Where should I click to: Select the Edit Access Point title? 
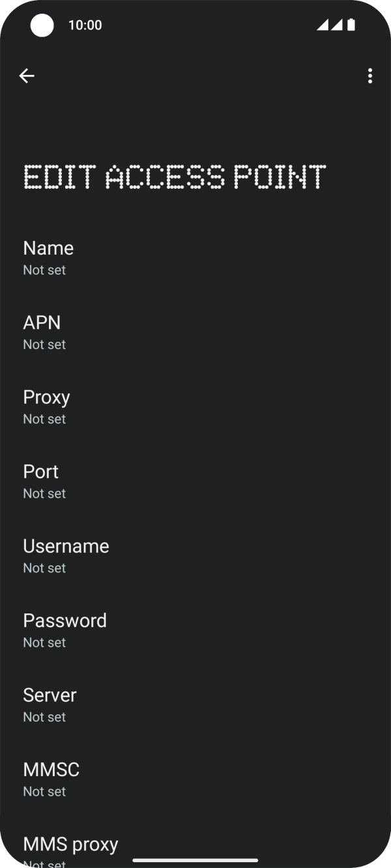coord(174,176)
